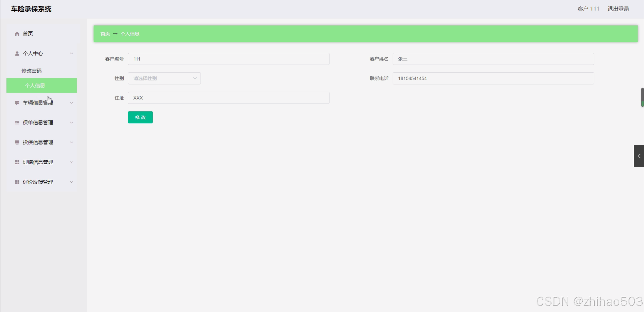644x312 pixels.
Task: Select the 投保信息管理 monitor icon
Action: click(x=17, y=142)
